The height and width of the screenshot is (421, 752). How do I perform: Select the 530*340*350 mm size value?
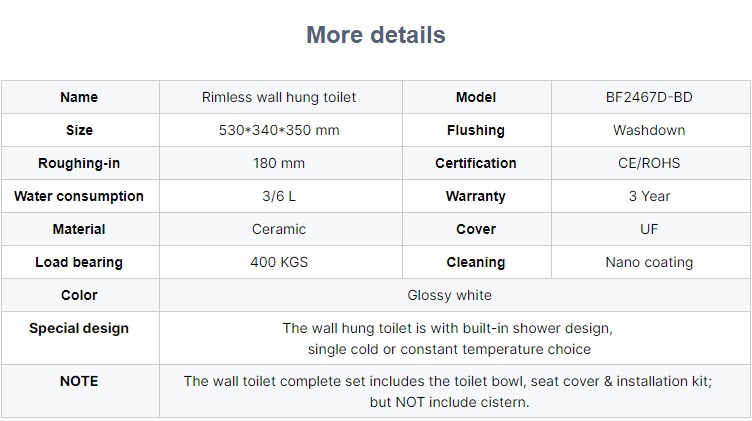pos(279,130)
